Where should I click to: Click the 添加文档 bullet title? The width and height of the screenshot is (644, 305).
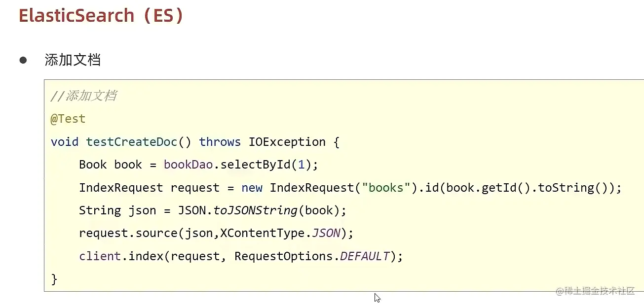[x=73, y=60]
